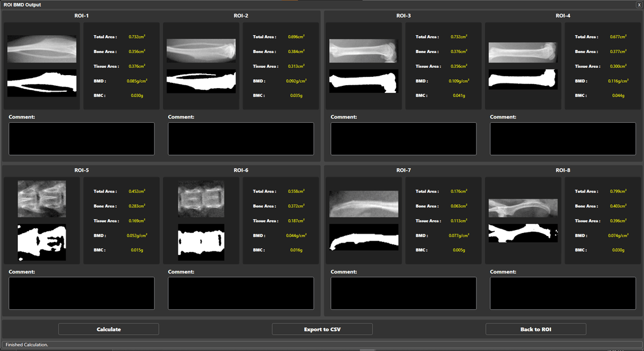The height and width of the screenshot is (351, 644).
Task: Select the ROI-5 vertebra X-ray thumbnail
Action: pyautogui.click(x=42, y=198)
